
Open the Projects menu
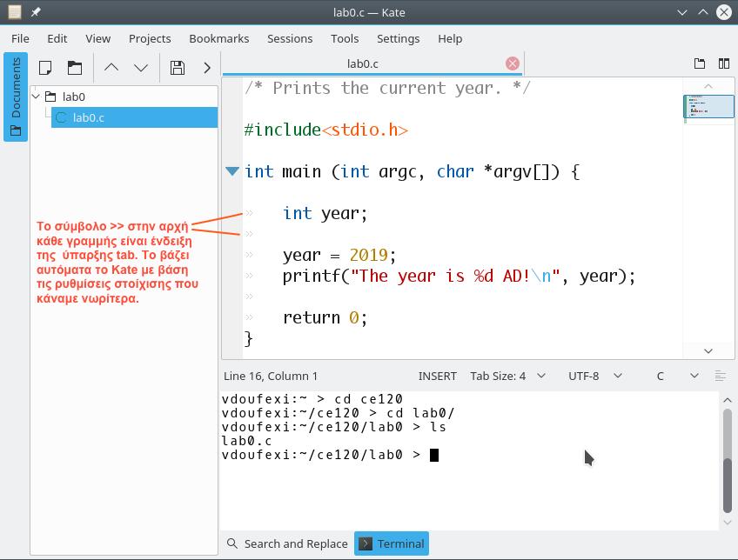point(150,38)
